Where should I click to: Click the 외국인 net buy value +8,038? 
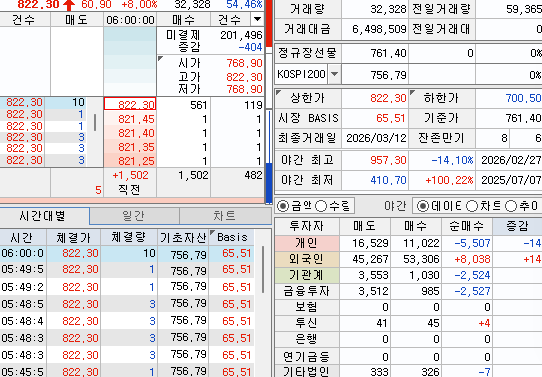click(472, 259)
